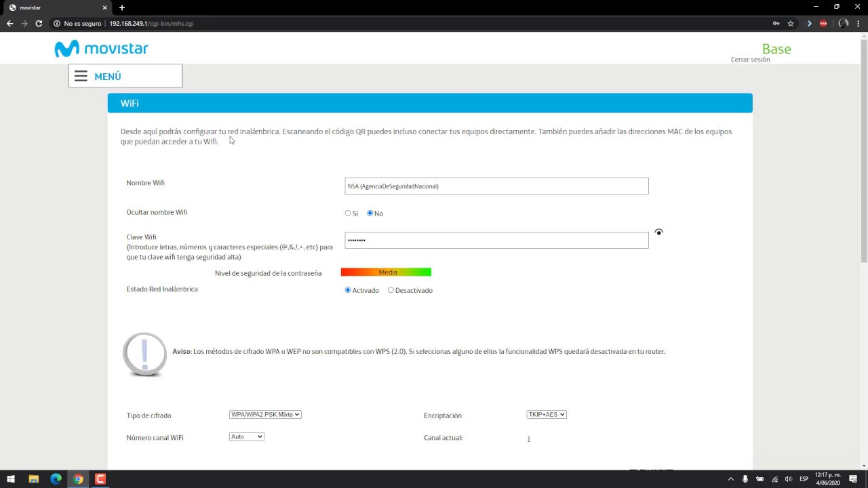
Task: Set Estado Red Inalámbrica to Desactivado
Action: click(391, 290)
